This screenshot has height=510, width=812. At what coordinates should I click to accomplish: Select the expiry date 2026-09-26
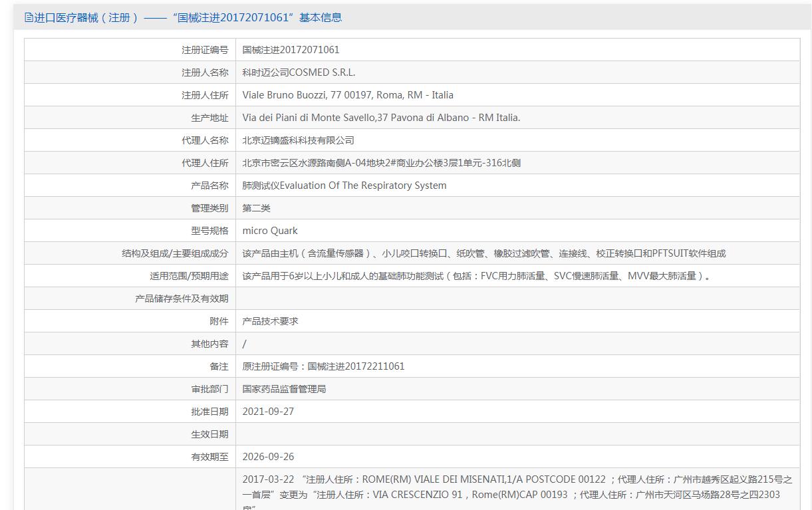pyautogui.click(x=268, y=457)
